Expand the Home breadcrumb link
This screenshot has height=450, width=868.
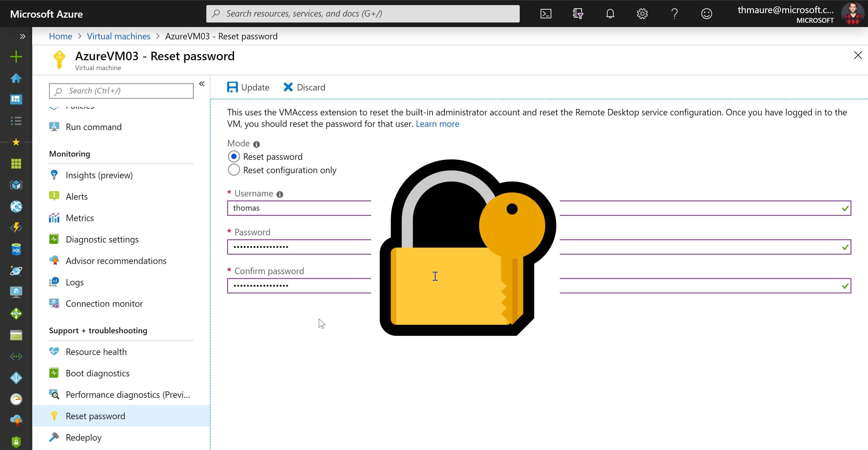pyautogui.click(x=60, y=36)
